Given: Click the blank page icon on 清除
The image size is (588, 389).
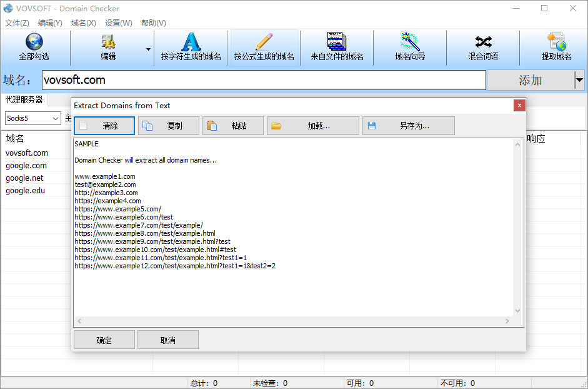Looking at the screenshot, I should tap(83, 126).
